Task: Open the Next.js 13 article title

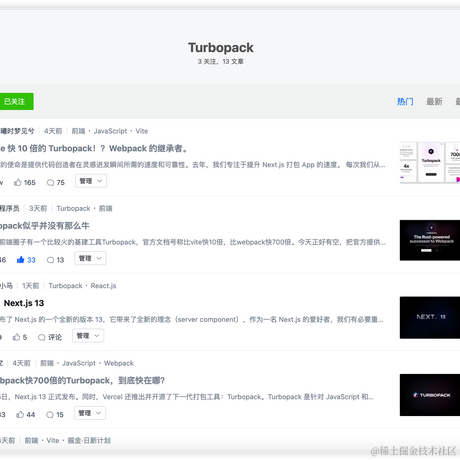Action: [x=24, y=303]
